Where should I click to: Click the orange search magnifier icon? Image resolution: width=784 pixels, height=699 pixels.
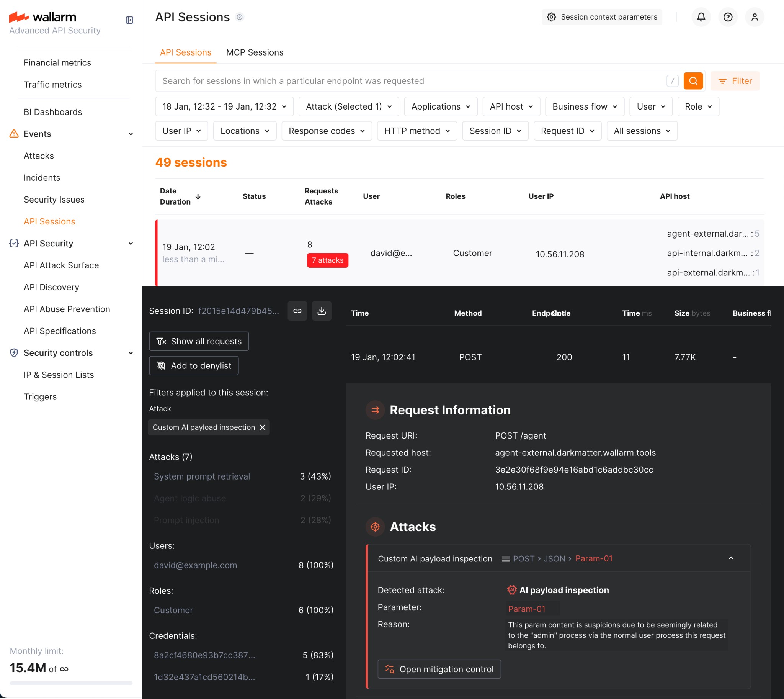click(x=693, y=81)
